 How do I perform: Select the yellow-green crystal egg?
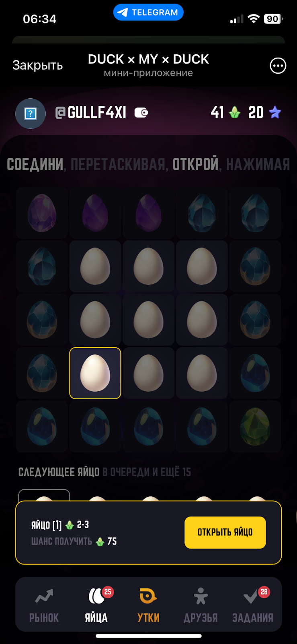pyautogui.click(x=255, y=426)
